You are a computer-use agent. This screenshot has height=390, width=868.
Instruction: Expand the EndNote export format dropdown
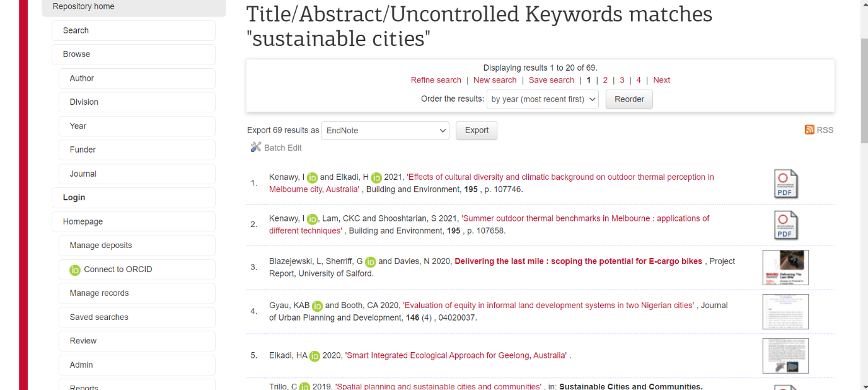pyautogui.click(x=385, y=131)
